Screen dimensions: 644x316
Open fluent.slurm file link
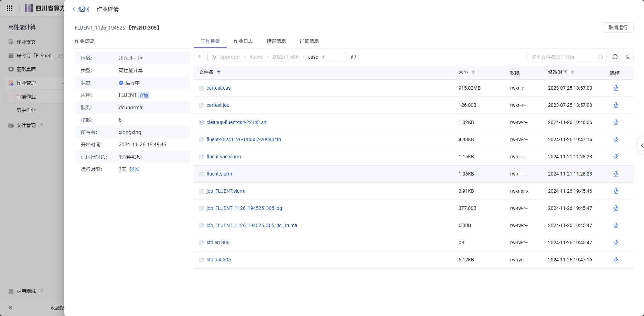pos(219,174)
